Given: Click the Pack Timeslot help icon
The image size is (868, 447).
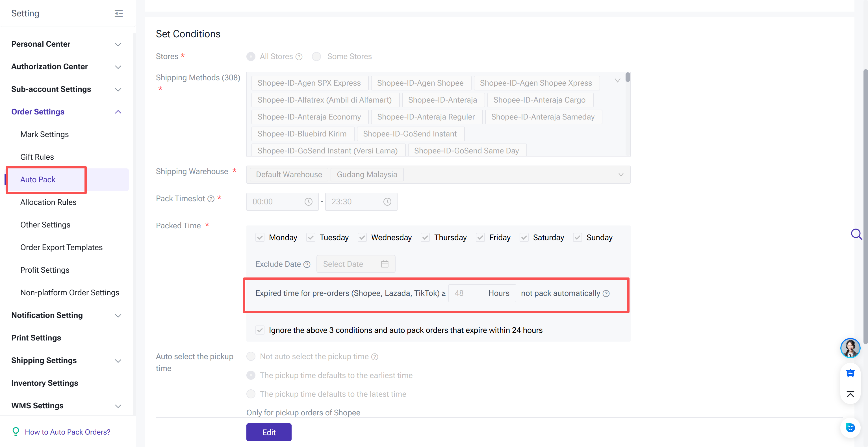Looking at the screenshot, I should click(x=211, y=199).
